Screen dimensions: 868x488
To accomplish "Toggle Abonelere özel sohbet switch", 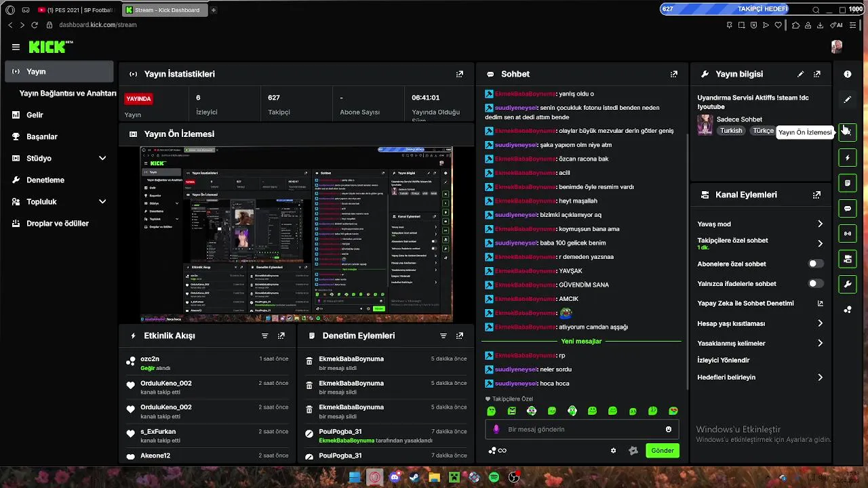I will [x=816, y=264].
